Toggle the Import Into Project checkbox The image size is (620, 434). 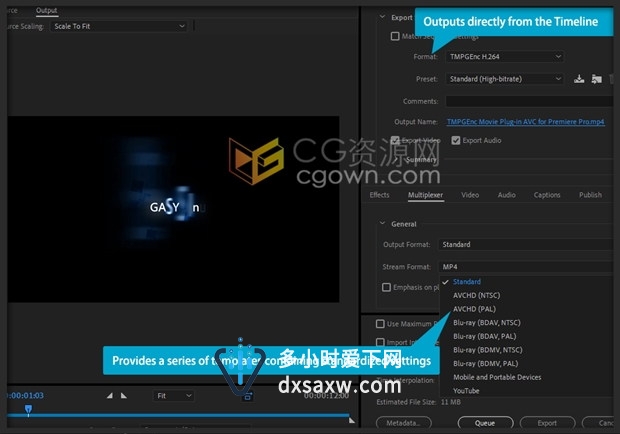tap(380, 342)
